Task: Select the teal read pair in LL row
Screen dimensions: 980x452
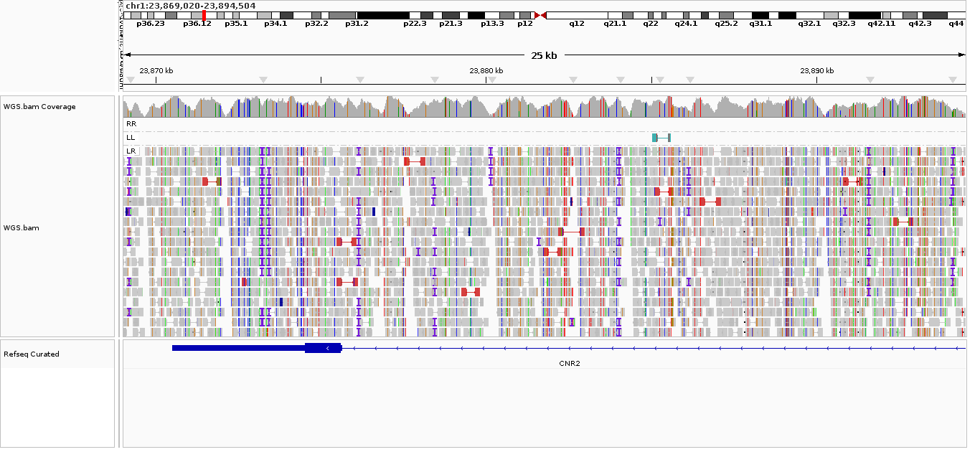Action: pyautogui.click(x=661, y=137)
